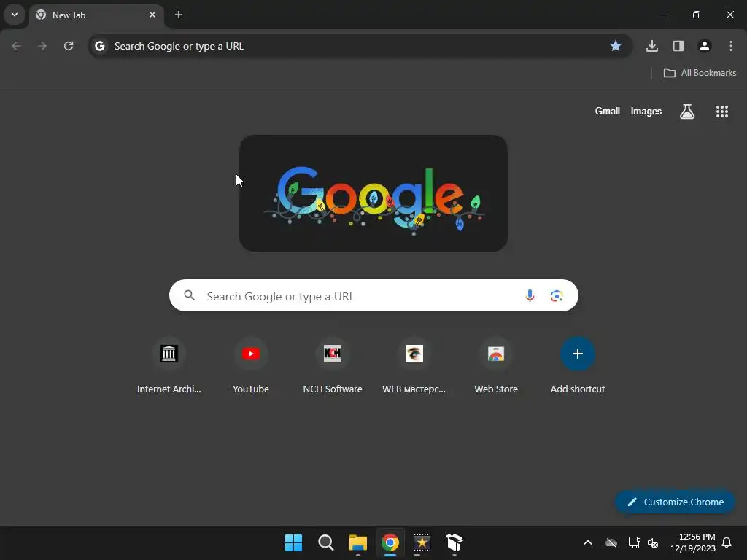Open the Google apps grid

(x=722, y=112)
